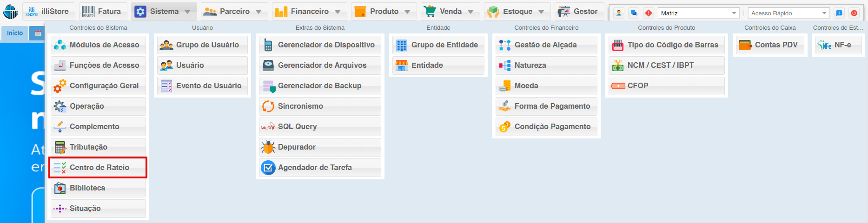
Task: Click the Fatura button
Action: (102, 12)
